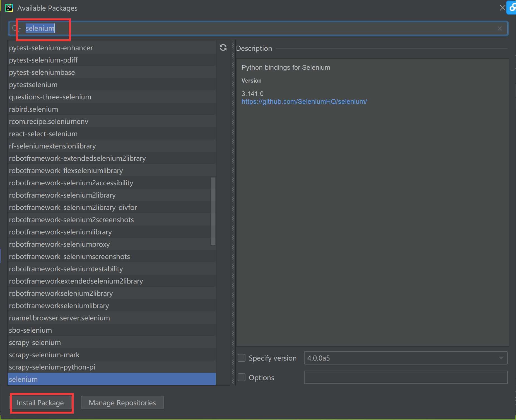
Task: Clear the search field with the X icon
Action: click(500, 28)
